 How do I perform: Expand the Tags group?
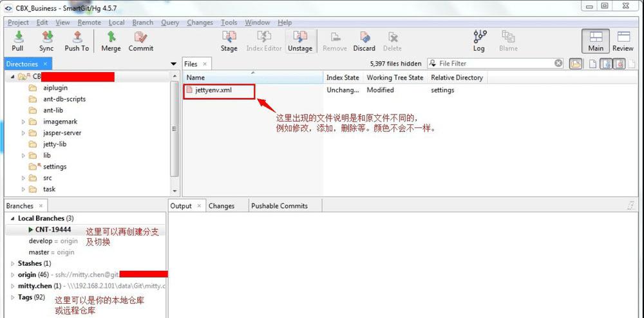click(x=12, y=297)
